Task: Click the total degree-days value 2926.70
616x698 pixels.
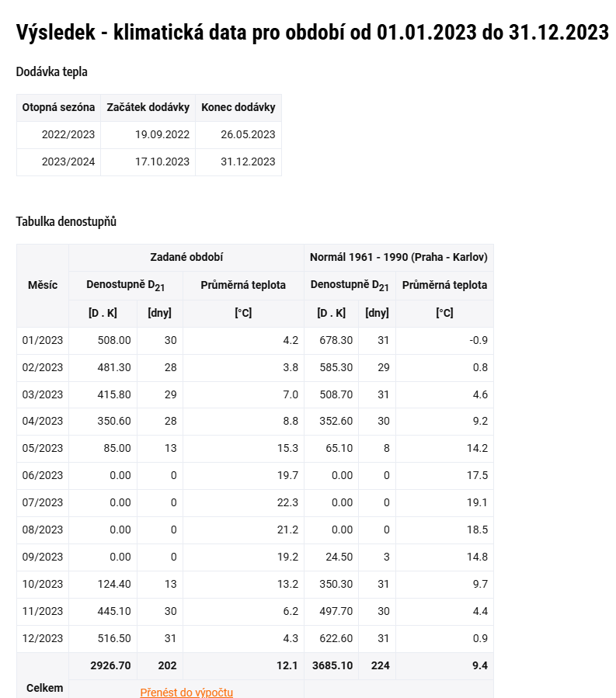Action: [110, 665]
